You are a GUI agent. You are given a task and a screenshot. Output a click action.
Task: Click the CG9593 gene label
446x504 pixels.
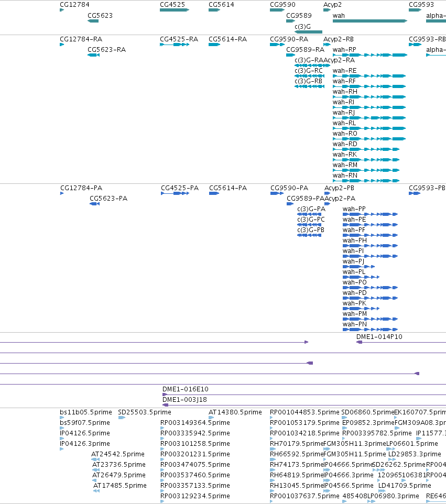[x=421, y=5]
